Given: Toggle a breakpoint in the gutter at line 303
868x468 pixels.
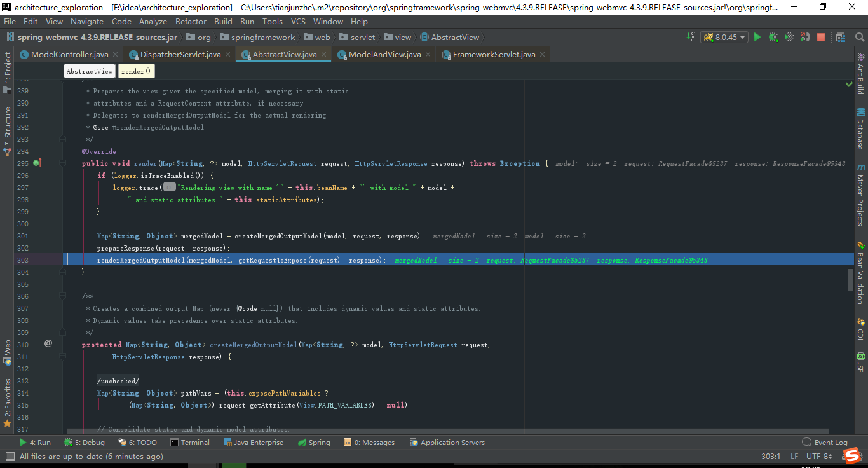Looking at the screenshot, I should 48,259.
